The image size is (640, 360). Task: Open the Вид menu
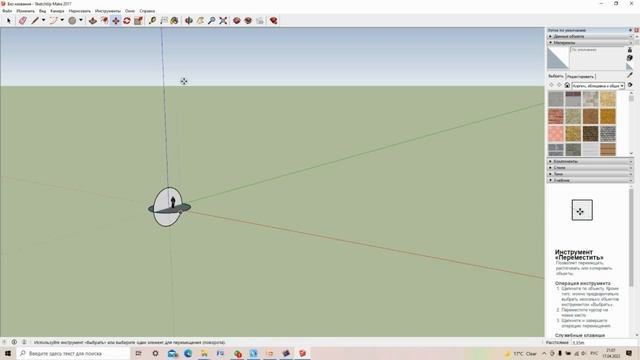(x=42, y=11)
